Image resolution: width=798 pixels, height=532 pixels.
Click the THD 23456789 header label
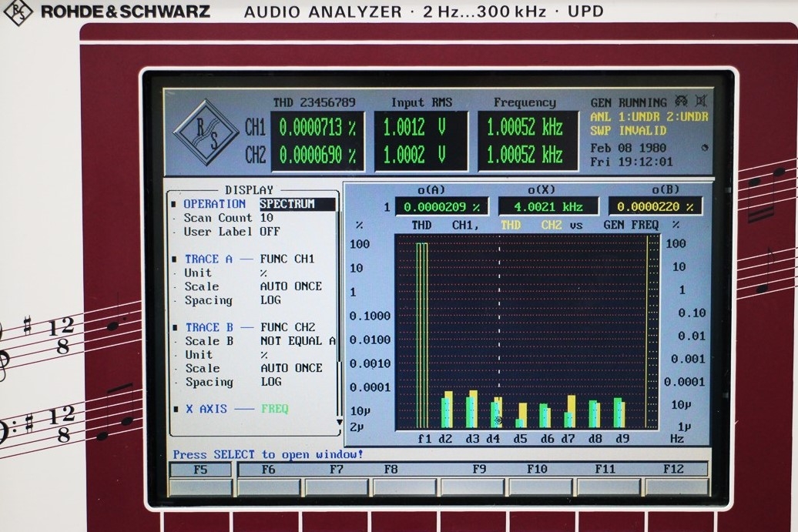pos(314,102)
